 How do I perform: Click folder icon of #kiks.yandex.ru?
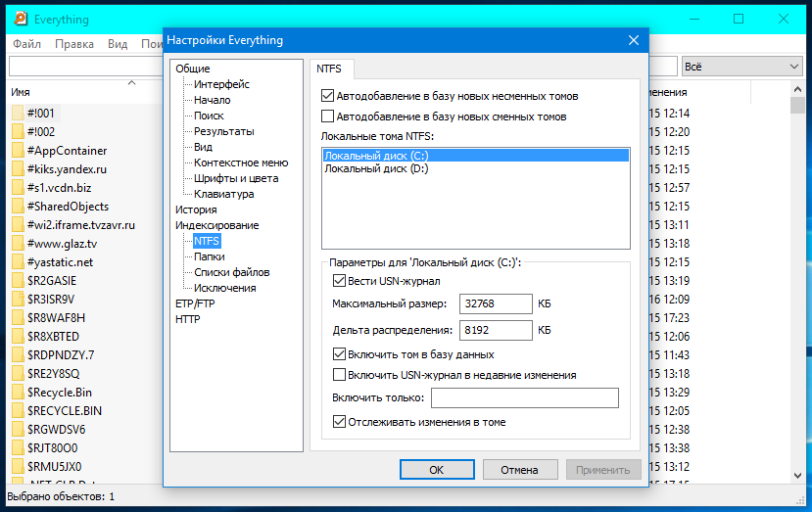pos(18,168)
